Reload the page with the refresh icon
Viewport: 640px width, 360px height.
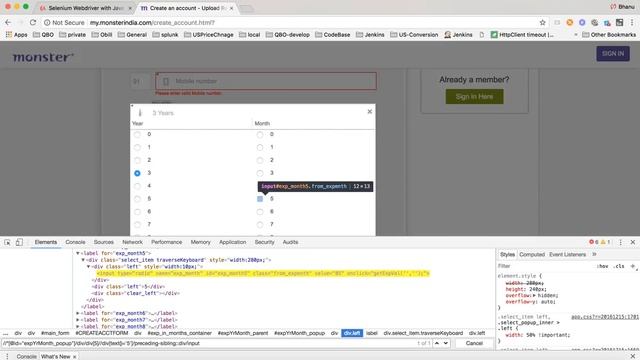[x=33, y=22]
